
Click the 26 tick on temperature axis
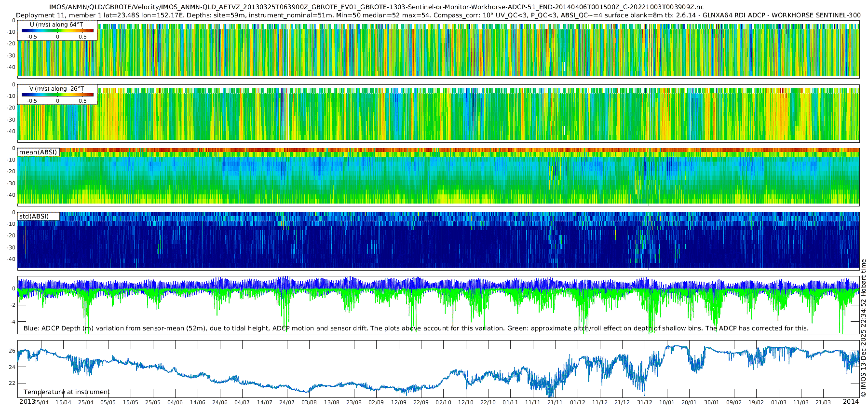13,351
